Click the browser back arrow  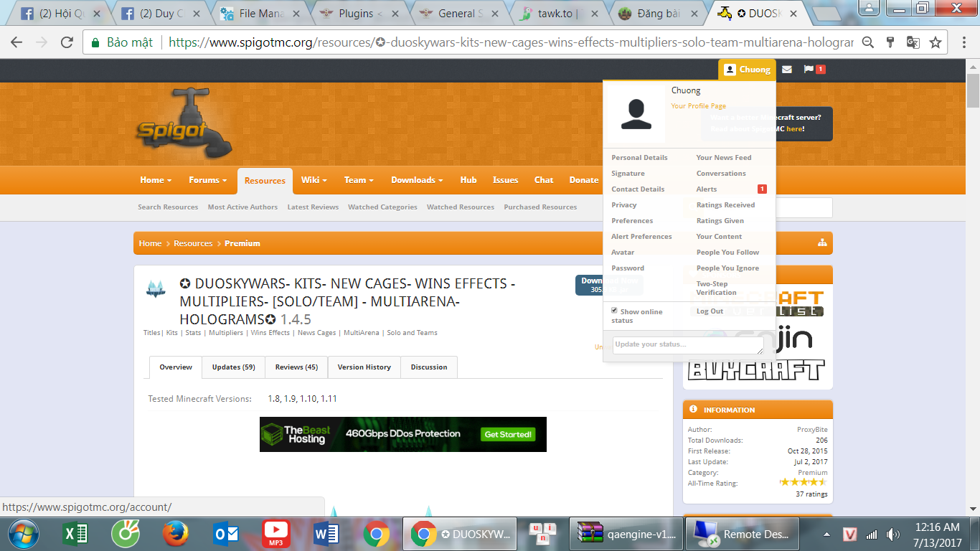16,42
